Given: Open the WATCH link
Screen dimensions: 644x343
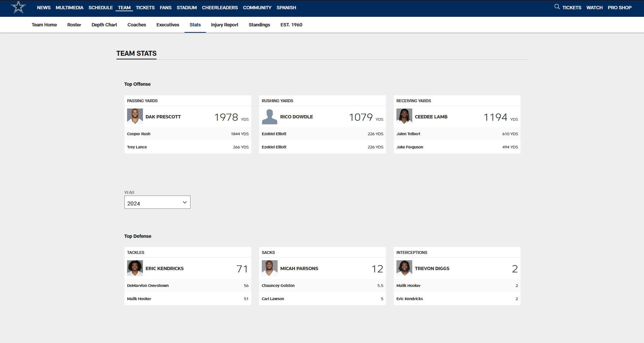Looking at the screenshot, I should pos(594,8).
